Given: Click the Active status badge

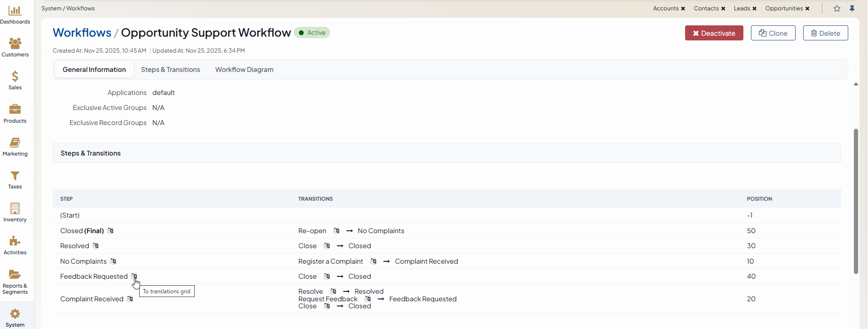Looking at the screenshot, I should pos(312,32).
